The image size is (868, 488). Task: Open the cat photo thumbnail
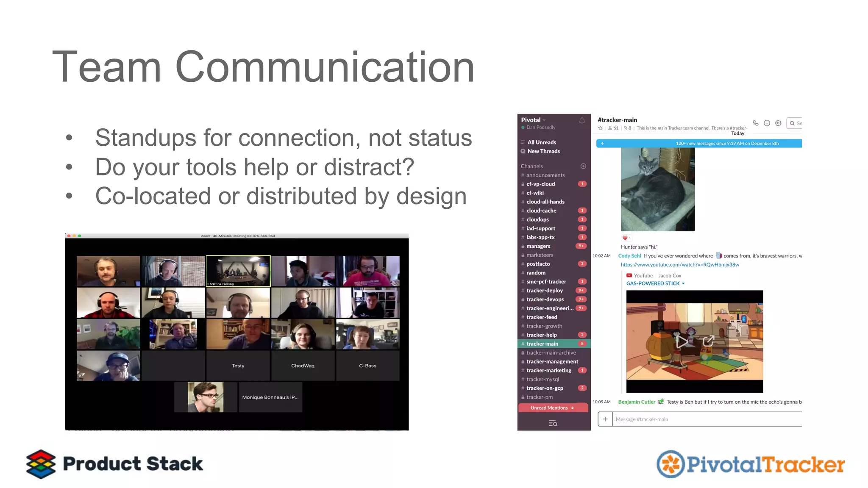(x=658, y=189)
